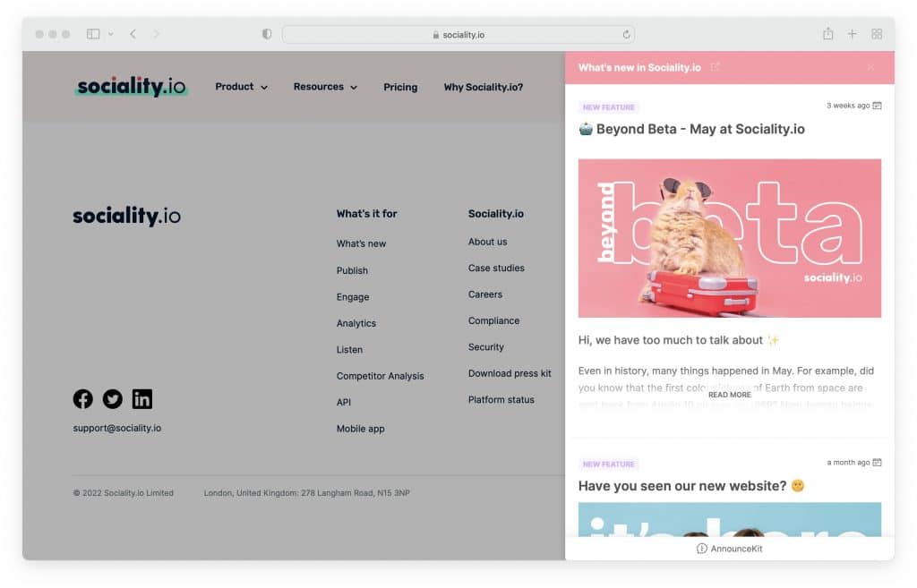Open the Careers link

(x=484, y=294)
